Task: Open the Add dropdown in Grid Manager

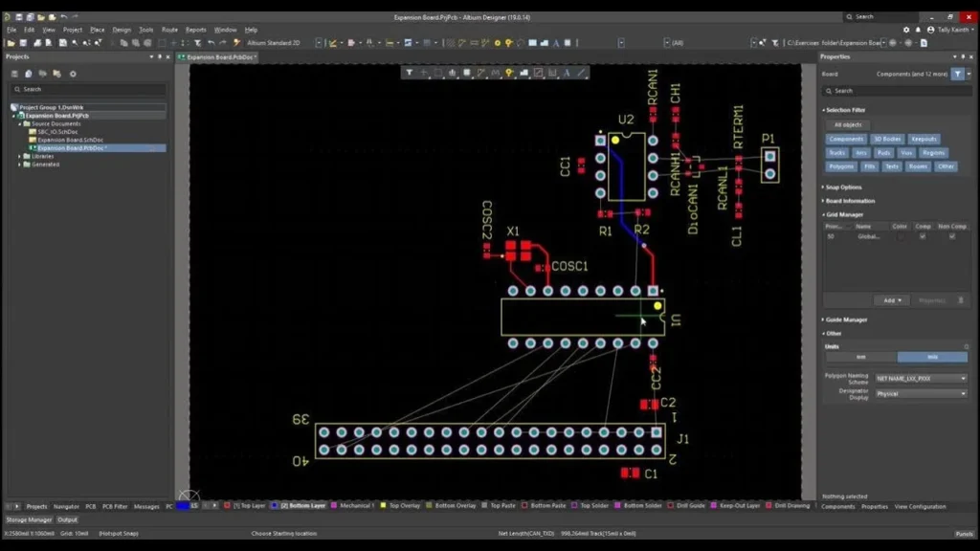Action: (891, 299)
